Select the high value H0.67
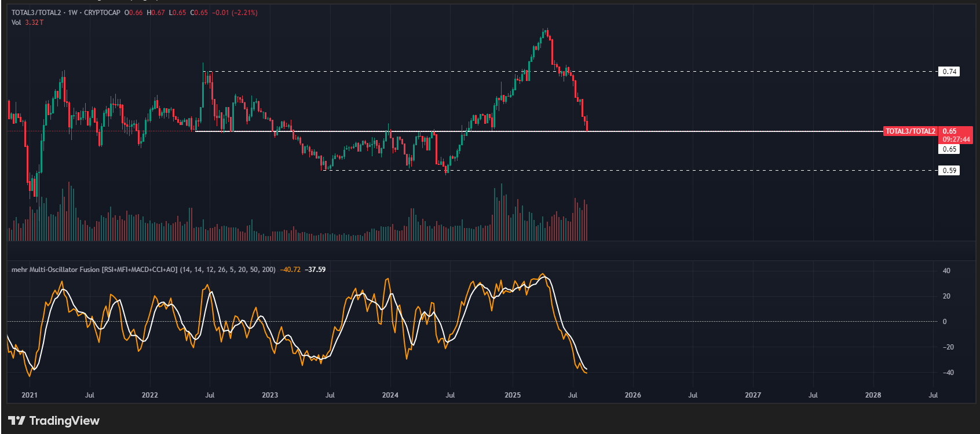 (156, 13)
